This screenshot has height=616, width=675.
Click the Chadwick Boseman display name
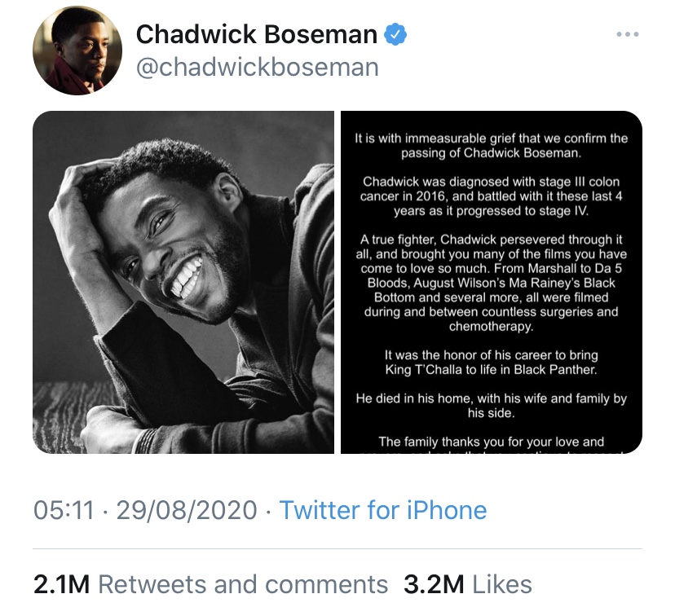(x=256, y=34)
